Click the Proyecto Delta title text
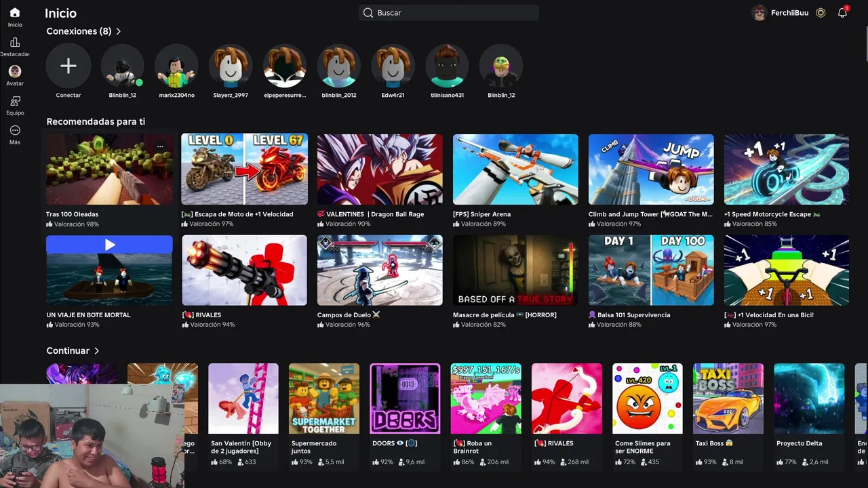The height and width of the screenshot is (488, 868). [x=799, y=443]
